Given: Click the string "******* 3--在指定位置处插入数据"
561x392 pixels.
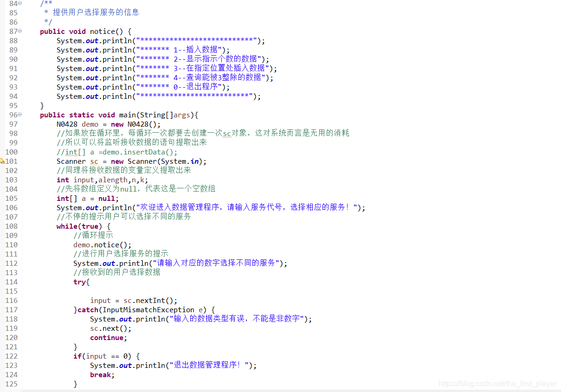Looking at the screenshot, I should [203, 68].
